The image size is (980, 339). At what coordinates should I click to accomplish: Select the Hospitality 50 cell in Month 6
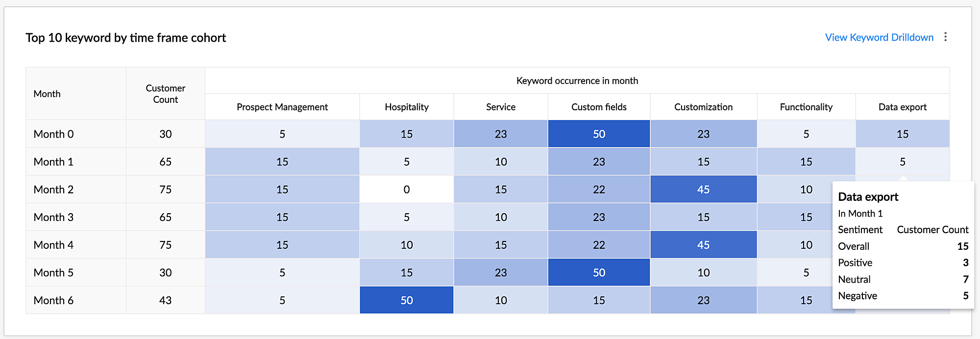point(406,300)
